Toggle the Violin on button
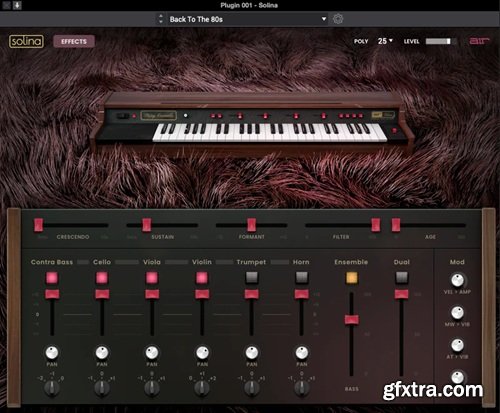The image size is (500, 413). coord(202,277)
